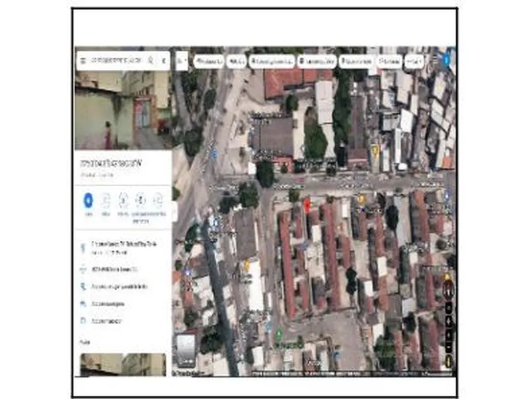Send this location to your phone
Viewport: 532px width, 399px height.
pyautogui.click(x=140, y=199)
